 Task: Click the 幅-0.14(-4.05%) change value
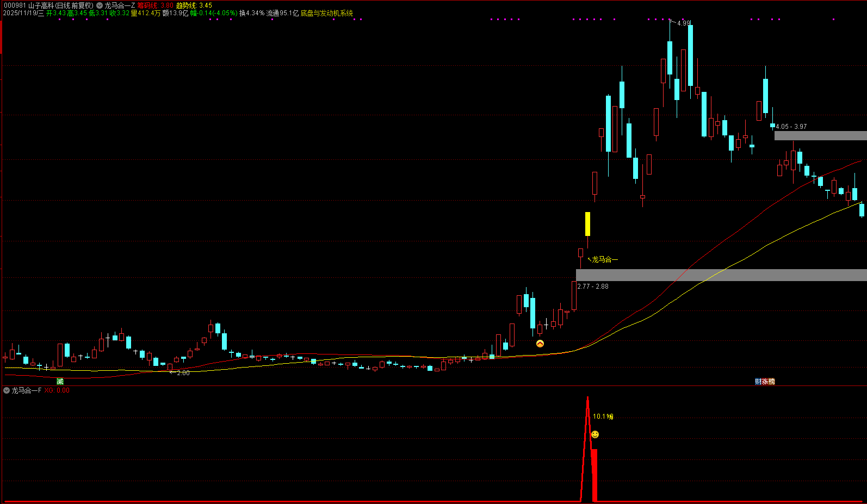(214, 13)
